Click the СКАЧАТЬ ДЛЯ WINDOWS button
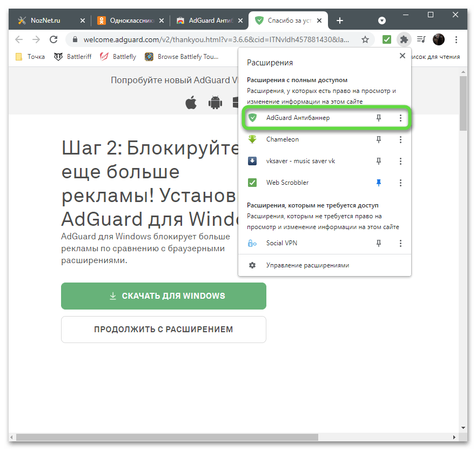476x450 pixels. pos(164,296)
